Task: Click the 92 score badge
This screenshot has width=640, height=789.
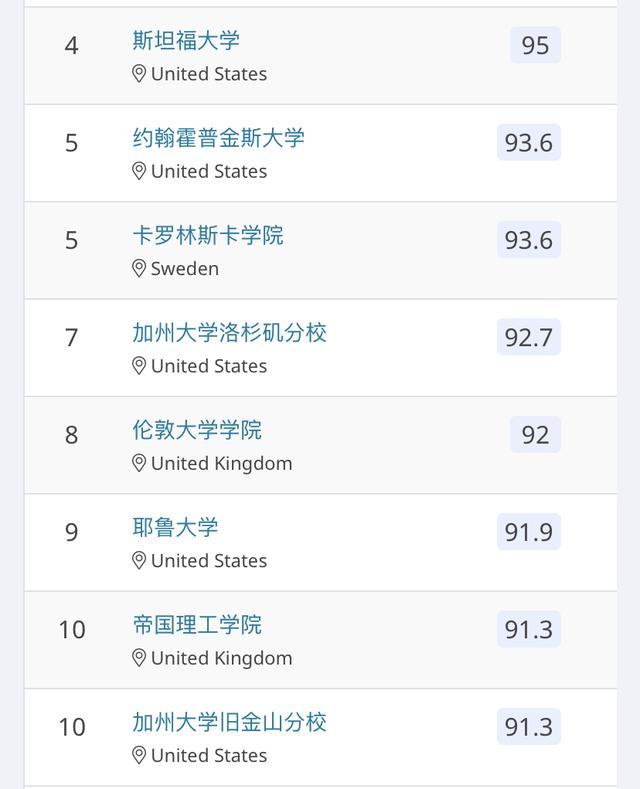Action: (x=535, y=435)
